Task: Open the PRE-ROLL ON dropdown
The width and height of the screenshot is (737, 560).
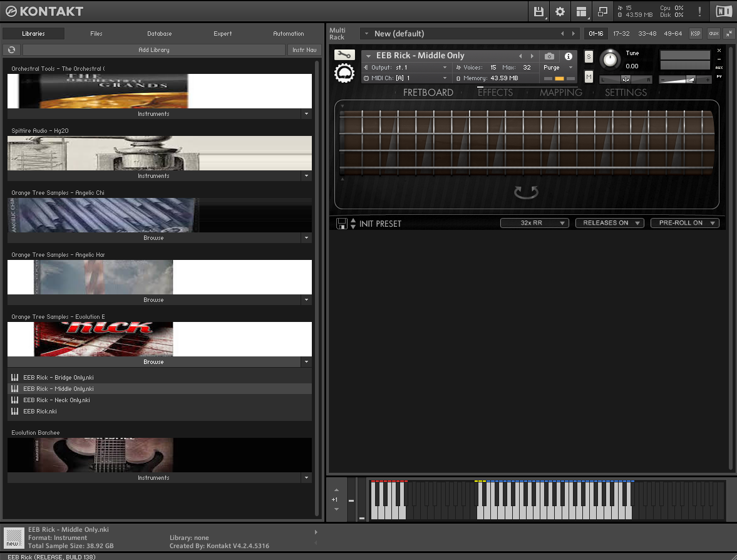Action: [685, 223]
